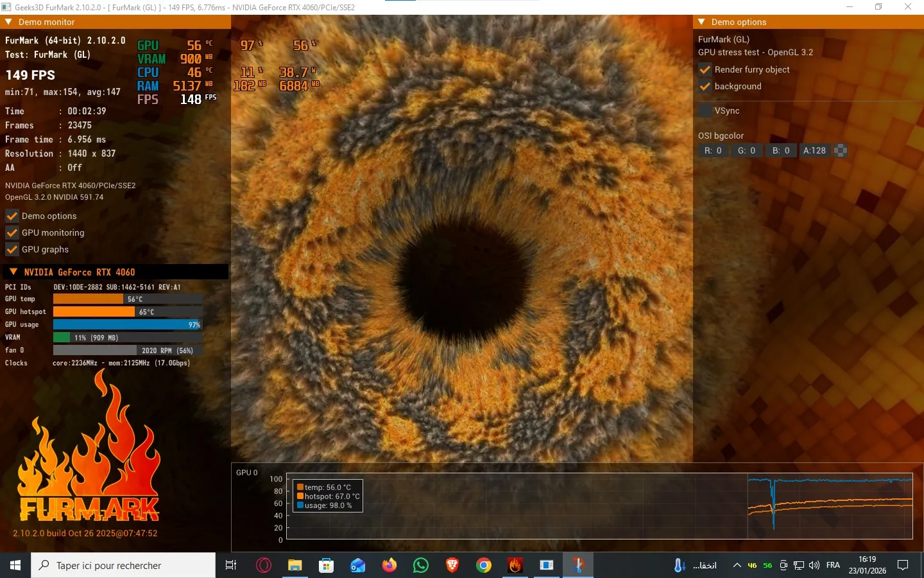Launch Microsoft Store from the taskbar
Viewport: 924px width, 578px height.
326,565
